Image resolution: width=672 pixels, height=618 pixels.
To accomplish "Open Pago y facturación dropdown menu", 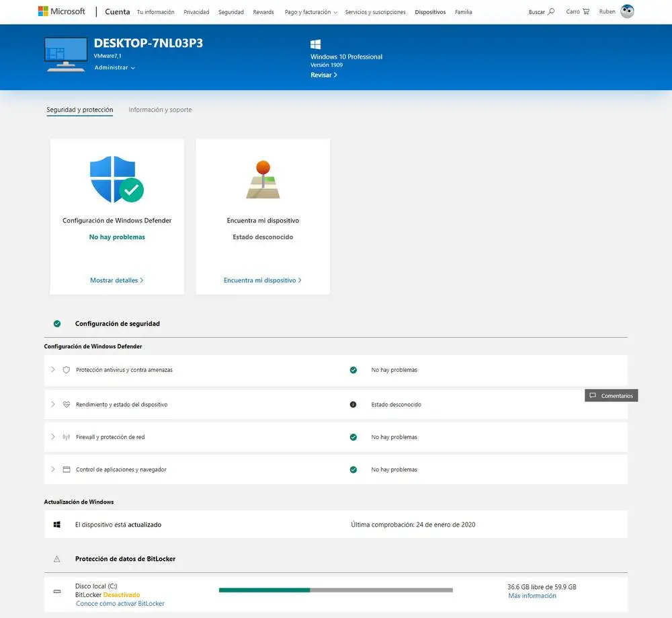I will pos(310,12).
